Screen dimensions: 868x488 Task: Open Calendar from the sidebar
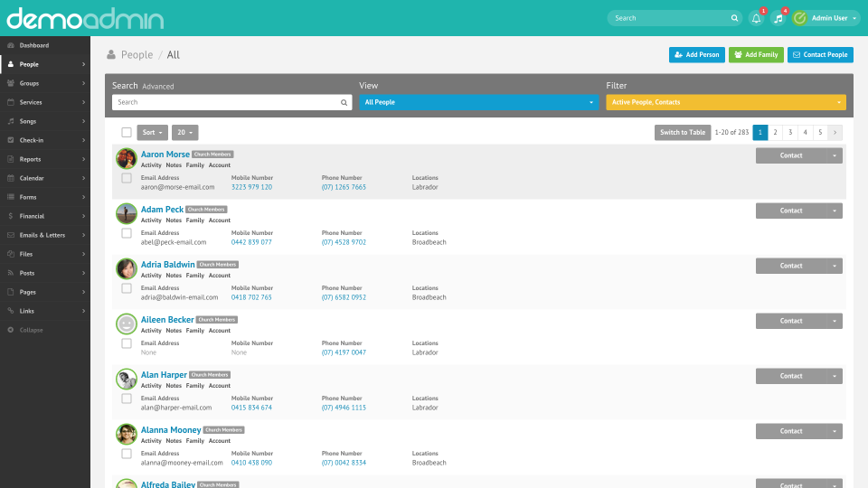coord(32,178)
